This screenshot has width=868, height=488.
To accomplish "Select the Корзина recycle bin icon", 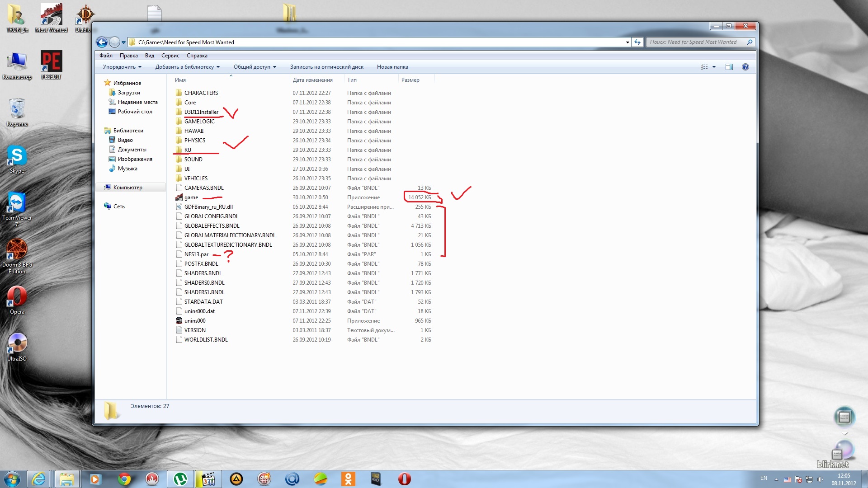I will click(x=17, y=112).
